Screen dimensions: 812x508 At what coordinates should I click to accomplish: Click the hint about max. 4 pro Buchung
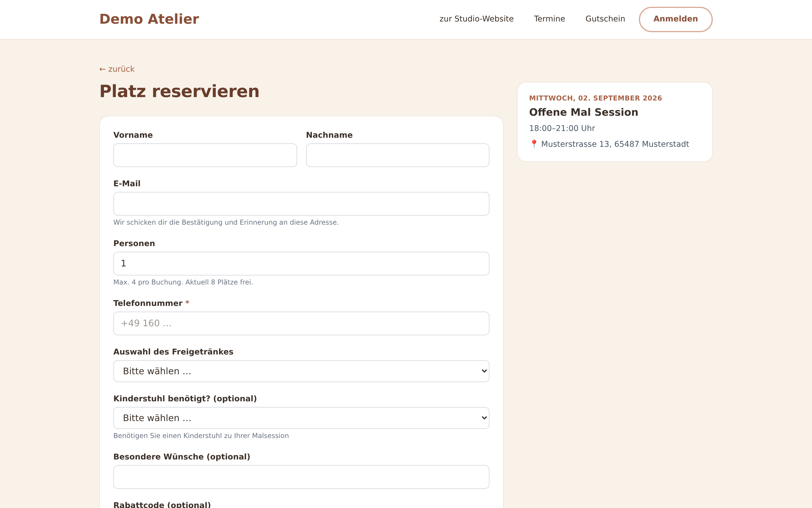183,282
